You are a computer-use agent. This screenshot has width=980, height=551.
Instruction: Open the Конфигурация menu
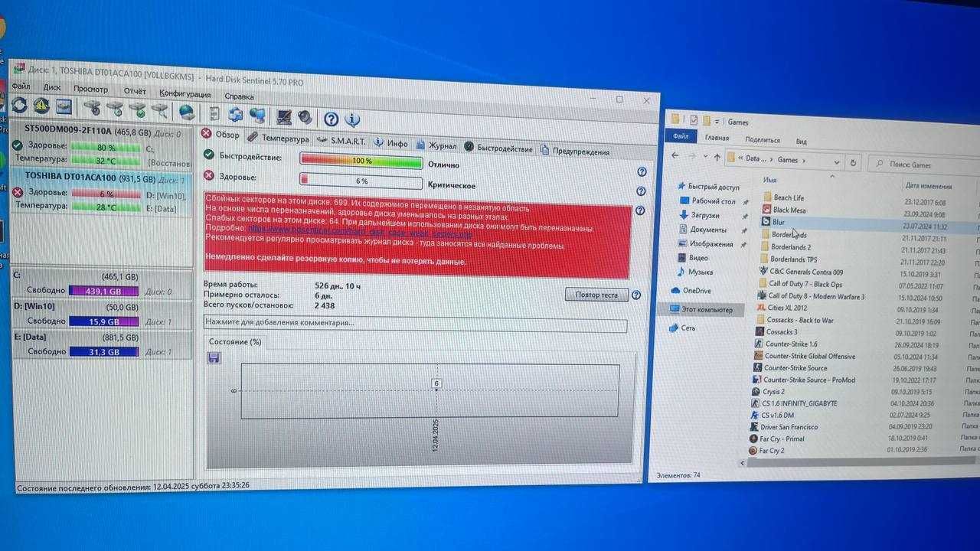(x=185, y=93)
